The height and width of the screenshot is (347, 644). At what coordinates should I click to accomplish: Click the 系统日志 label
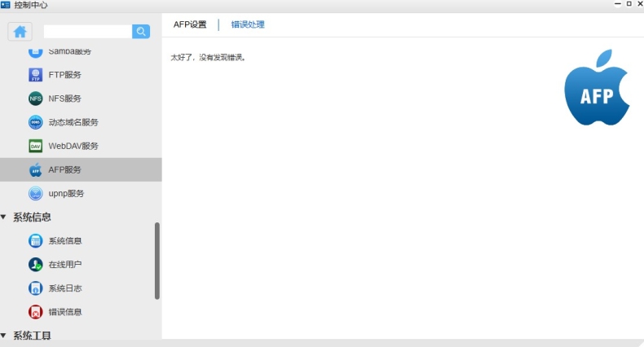pos(65,288)
